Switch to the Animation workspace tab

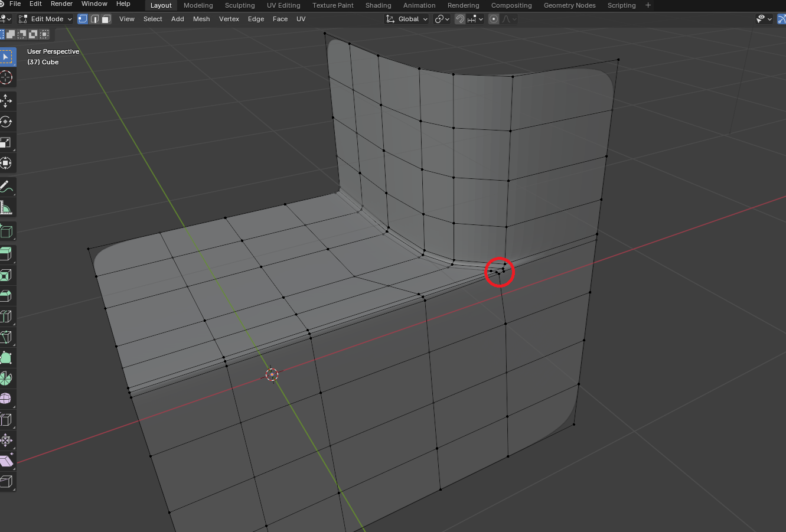pos(419,5)
